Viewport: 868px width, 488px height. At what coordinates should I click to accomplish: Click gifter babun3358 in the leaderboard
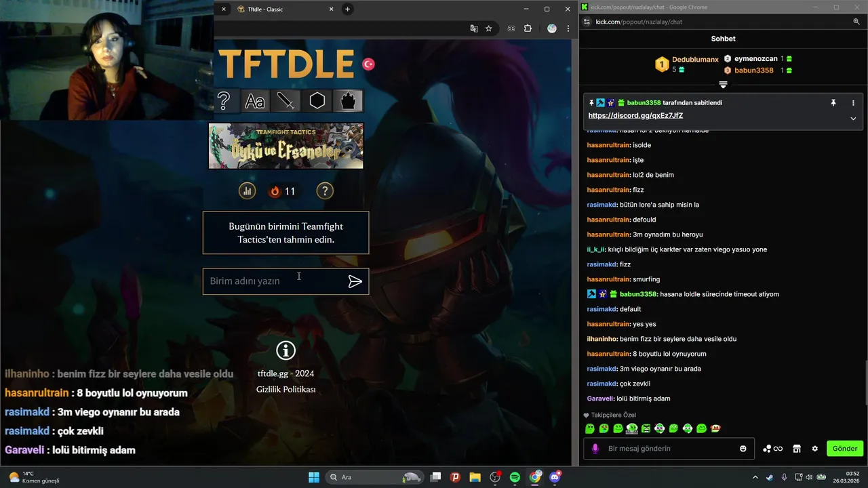[754, 70]
